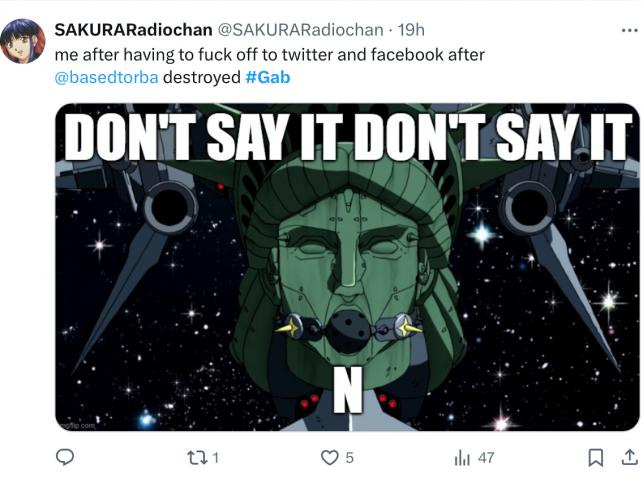
Task: Open the #Gab hashtag
Action: point(268,77)
